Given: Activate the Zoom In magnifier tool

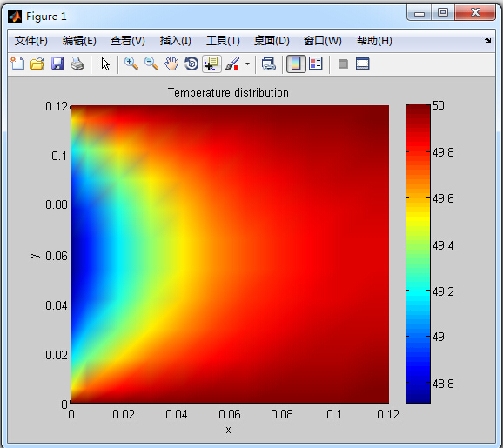Looking at the screenshot, I should coord(131,64).
